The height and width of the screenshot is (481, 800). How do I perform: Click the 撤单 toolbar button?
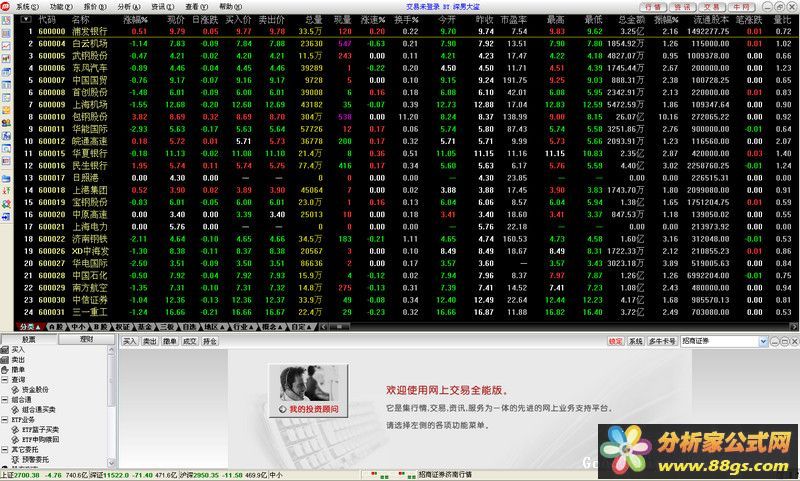(x=169, y=341)
